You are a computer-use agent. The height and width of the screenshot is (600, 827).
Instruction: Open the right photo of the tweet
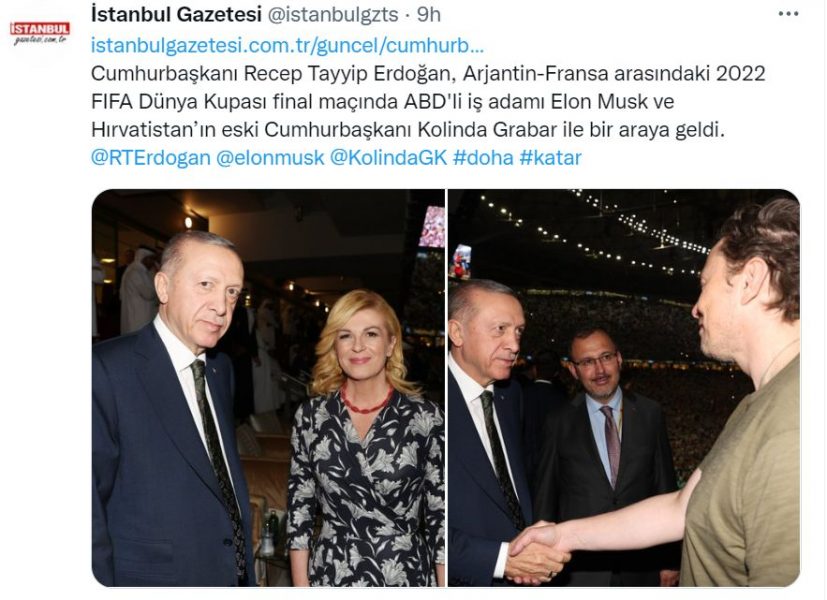624,388
